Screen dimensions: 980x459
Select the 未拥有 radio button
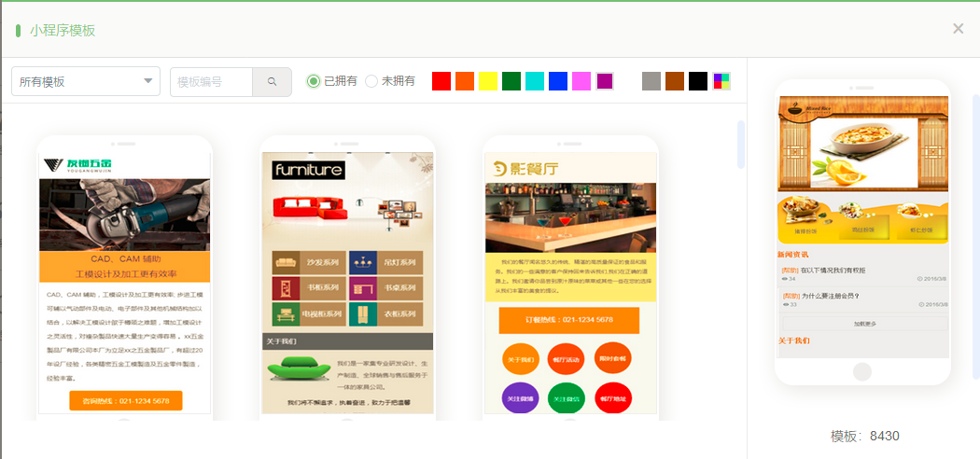click(x=371, y=81)
